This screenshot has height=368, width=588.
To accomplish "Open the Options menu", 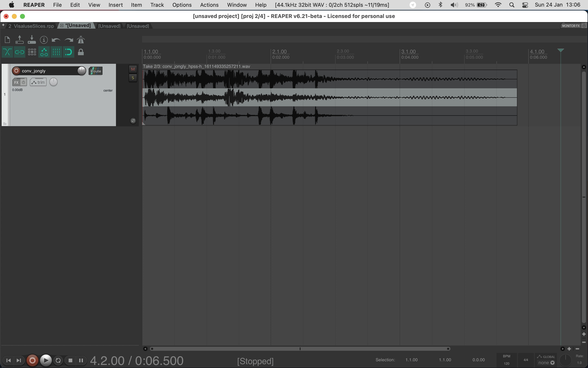I will (x=182, y=5).
